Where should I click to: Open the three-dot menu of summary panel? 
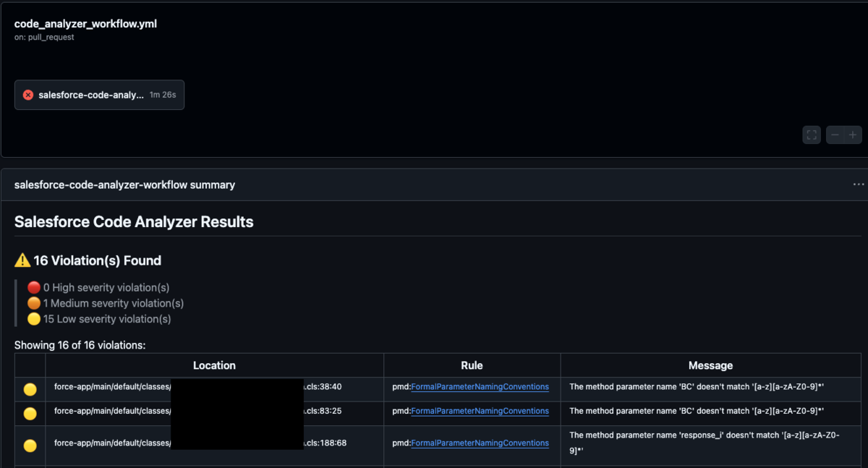[859, 184]
